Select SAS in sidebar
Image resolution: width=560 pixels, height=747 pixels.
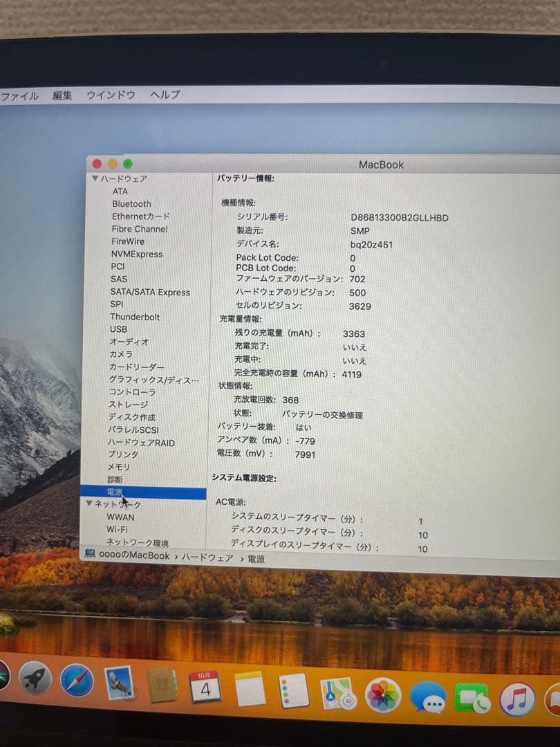pyautogui.click(x=119, y=279)
